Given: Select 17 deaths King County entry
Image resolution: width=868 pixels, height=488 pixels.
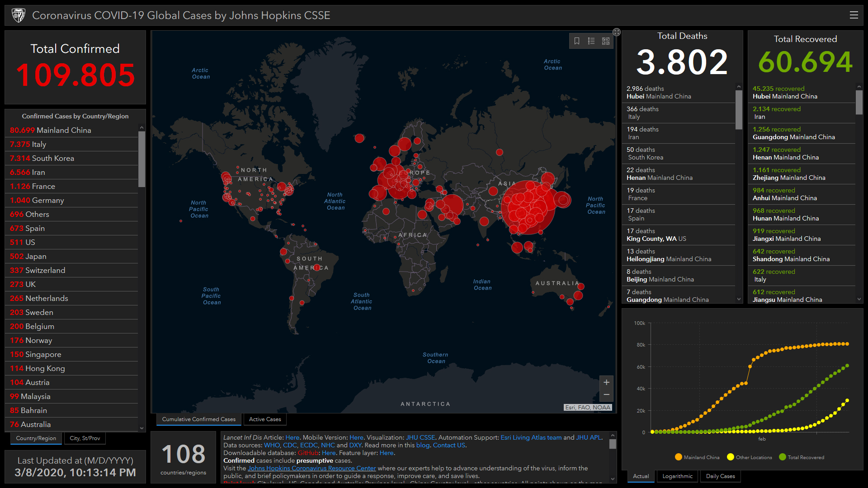Looking at the screenshot, I should pos(679,235).
